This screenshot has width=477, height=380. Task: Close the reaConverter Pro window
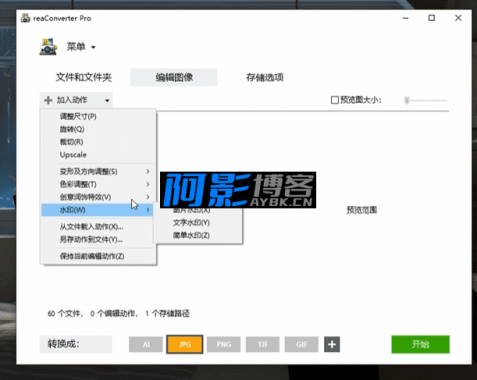pos(458,18)
